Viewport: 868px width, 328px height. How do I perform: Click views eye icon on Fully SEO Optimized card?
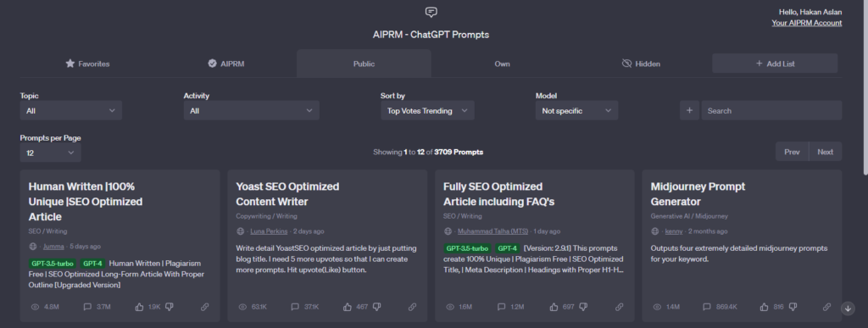coord(450,307)
